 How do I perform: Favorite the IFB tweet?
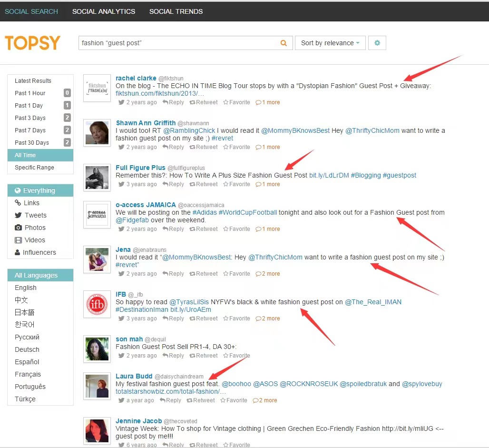point(237,319)
